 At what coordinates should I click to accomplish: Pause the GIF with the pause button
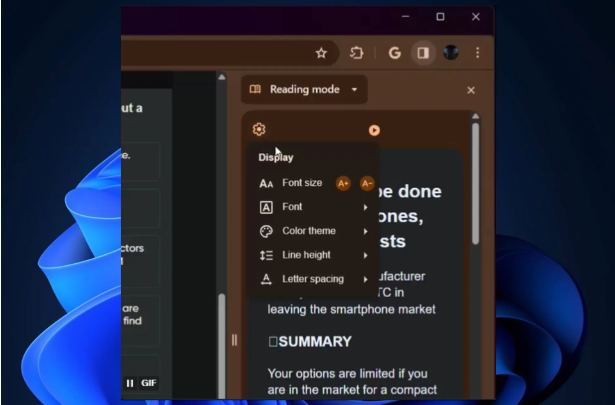pos(130,383)
